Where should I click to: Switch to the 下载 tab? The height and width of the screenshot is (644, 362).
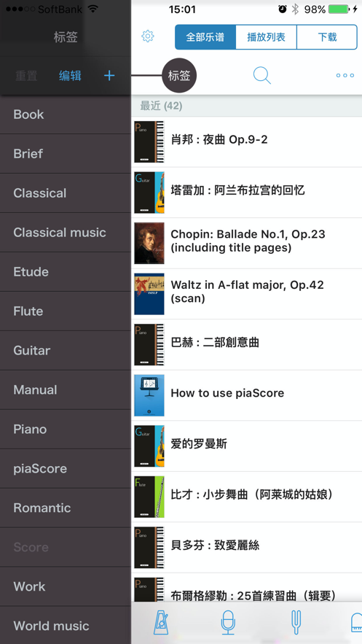click(327, 37)
